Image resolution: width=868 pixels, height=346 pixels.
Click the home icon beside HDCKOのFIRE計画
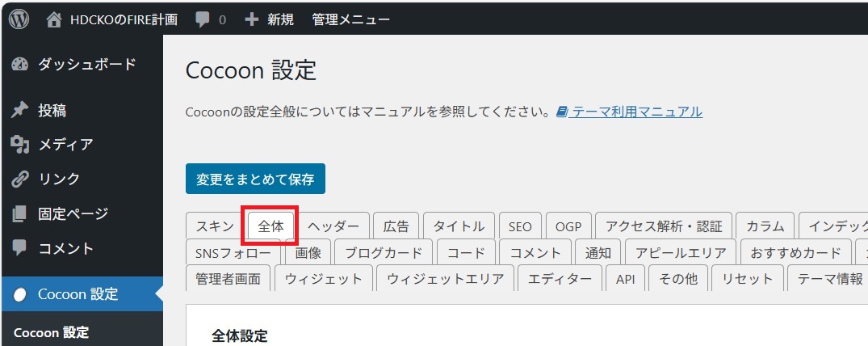(54, 20)
